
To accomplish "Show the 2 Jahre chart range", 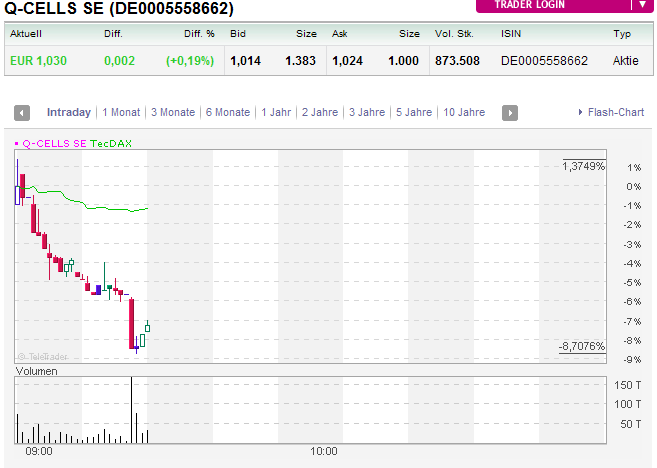I will click(320, 112).
